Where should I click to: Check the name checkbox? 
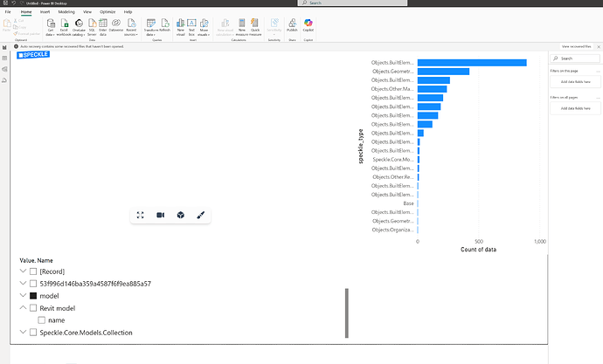click(42, 320)
